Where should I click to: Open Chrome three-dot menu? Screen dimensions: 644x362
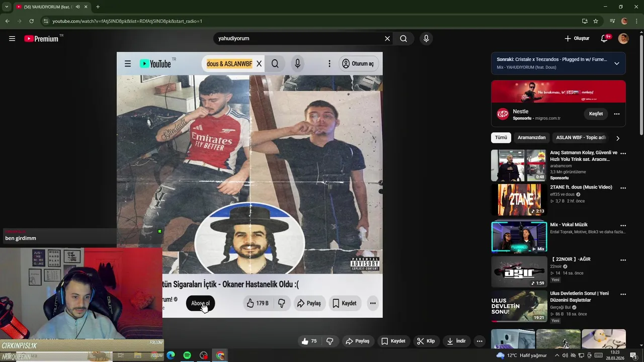tap(636, 21)
